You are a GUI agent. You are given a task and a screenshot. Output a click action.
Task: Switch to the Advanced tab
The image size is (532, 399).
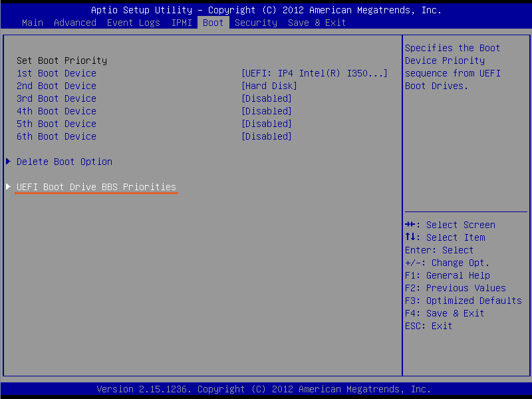(x=74, y=23)
